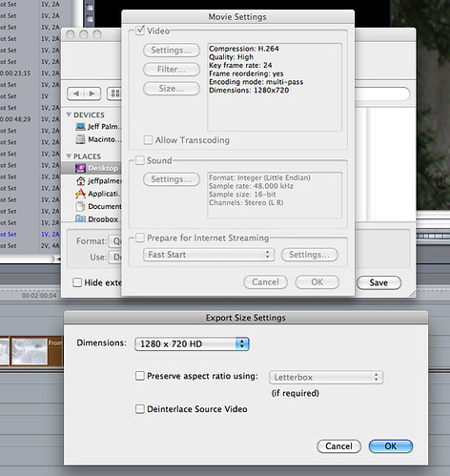Enable the Allow Transcoding checkbox
The image size is (450, 476).
coord(148,140)
